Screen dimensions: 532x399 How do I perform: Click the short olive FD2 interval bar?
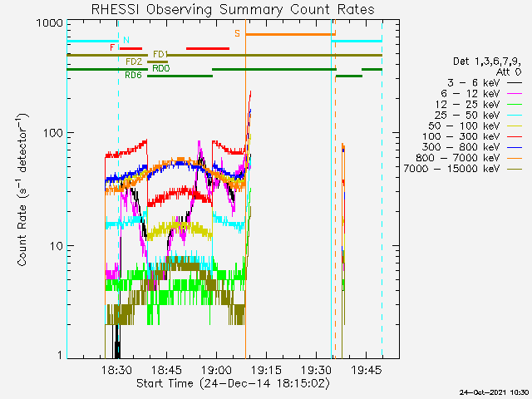[x=157, y=62]
